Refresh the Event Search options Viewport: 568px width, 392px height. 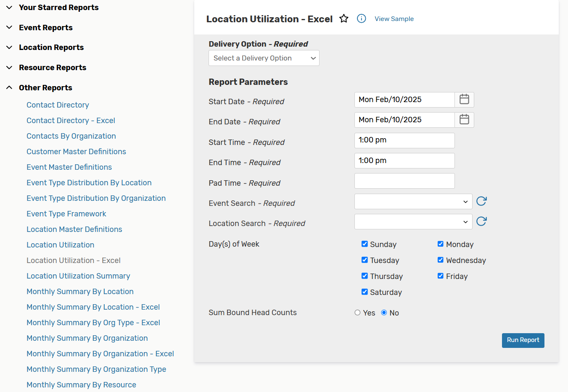(x=481, y=201)
